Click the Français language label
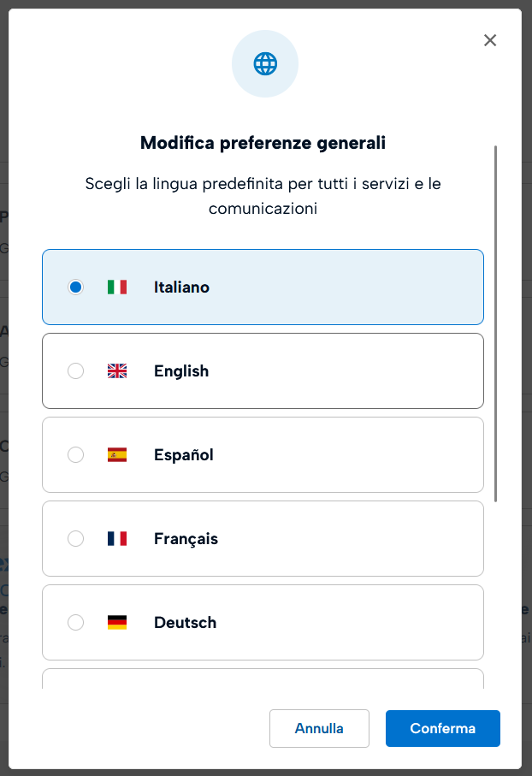This screenshot has height=776, width=532. [x=186, y=539]
